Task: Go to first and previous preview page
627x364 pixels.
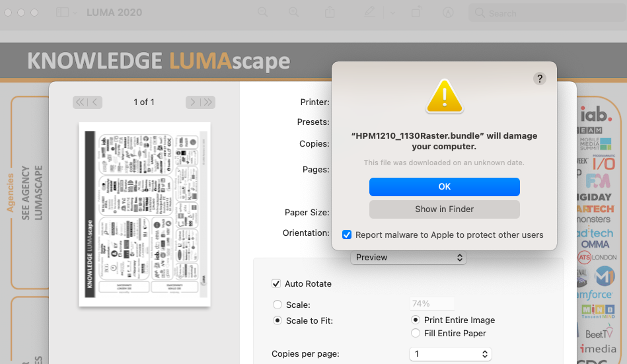Action: 87,102
